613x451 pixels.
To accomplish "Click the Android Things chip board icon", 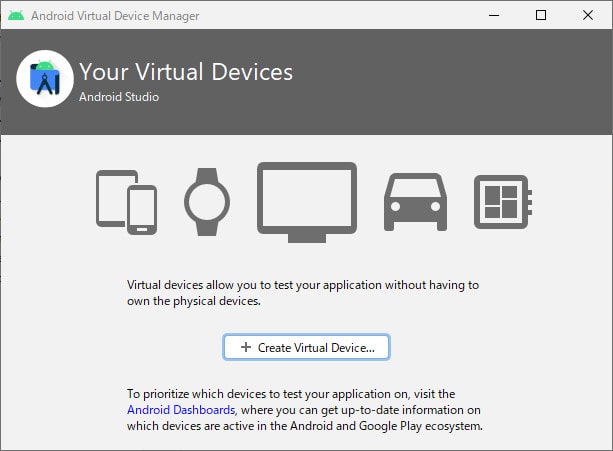I will [x=502, y=203].
